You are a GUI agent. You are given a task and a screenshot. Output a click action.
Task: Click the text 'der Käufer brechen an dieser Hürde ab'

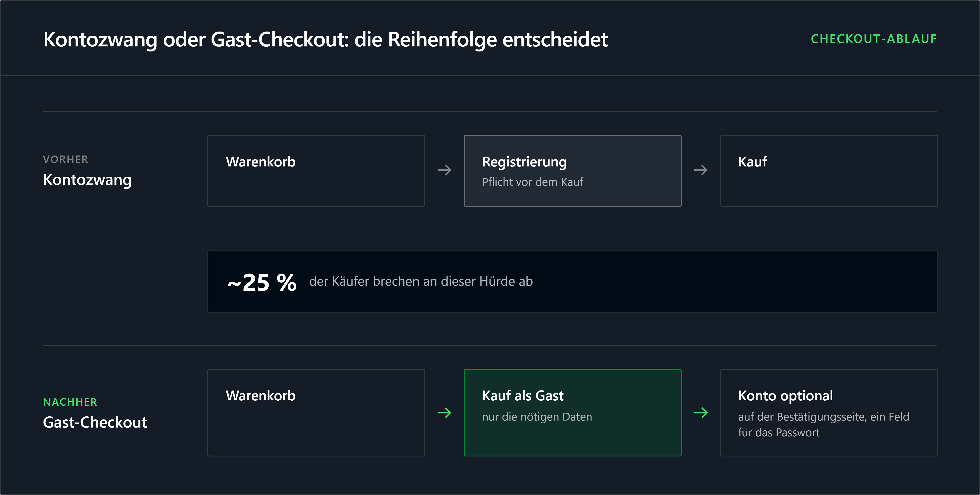tap(421, 281)
